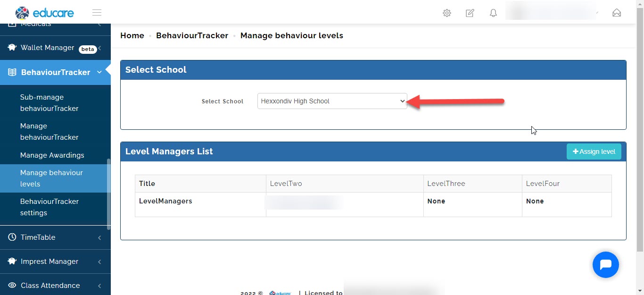Click Manage behaviour levels breadcrumb
This screenshot has width=644, height=295.
pyautogui.click(x=292, y=35)
